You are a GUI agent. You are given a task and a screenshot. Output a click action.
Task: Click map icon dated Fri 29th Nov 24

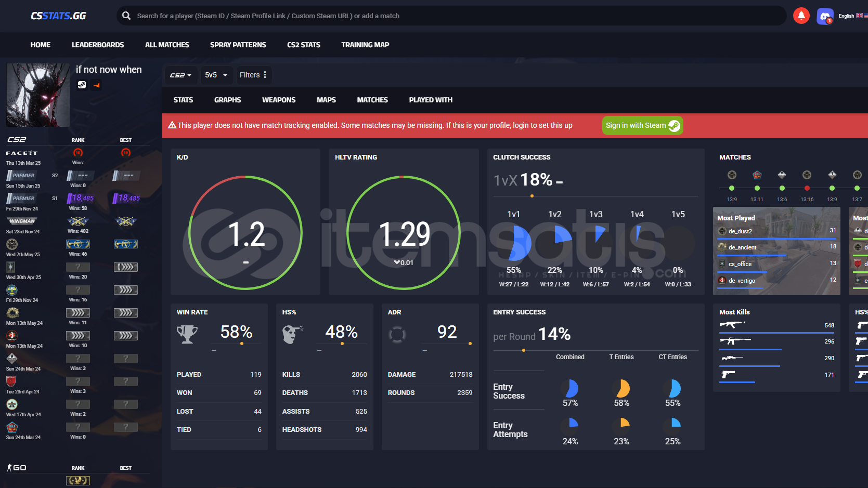[x=12, y=290]
